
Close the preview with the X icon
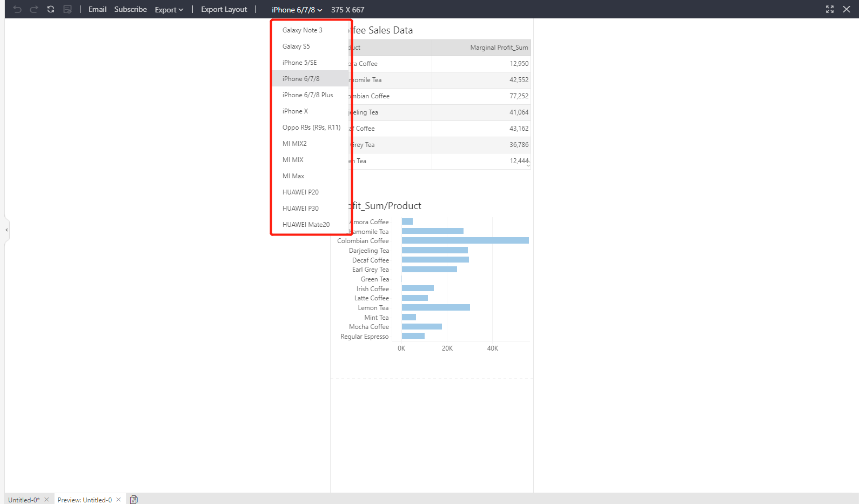(x=847, y=9)
